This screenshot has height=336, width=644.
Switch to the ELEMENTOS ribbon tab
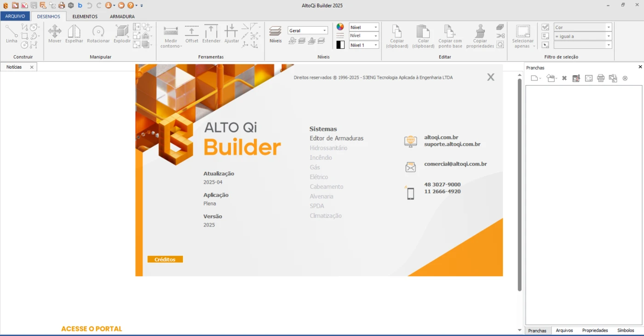tap(85, 16)
